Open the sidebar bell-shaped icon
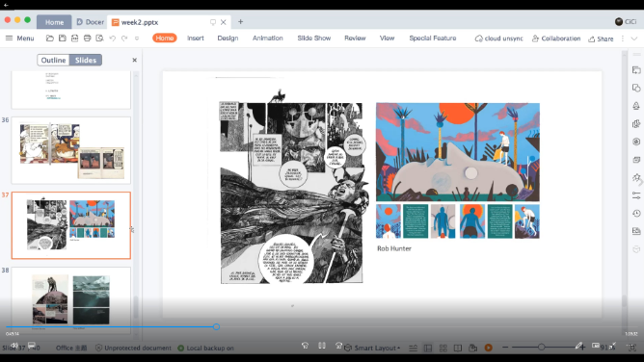The height and width of the screenshot is (362, 644). point(636,106)
